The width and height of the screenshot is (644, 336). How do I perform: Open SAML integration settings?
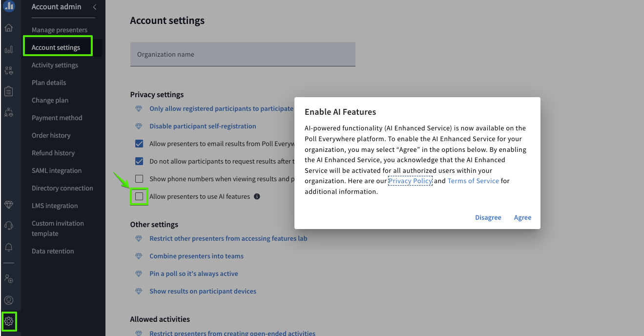pyautogui.click(x=57, y=170)
